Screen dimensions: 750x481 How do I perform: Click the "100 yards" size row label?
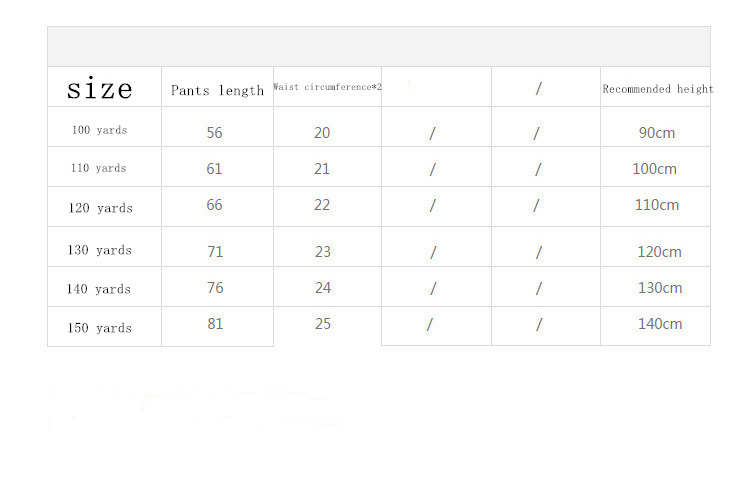[x=99, y=130]
